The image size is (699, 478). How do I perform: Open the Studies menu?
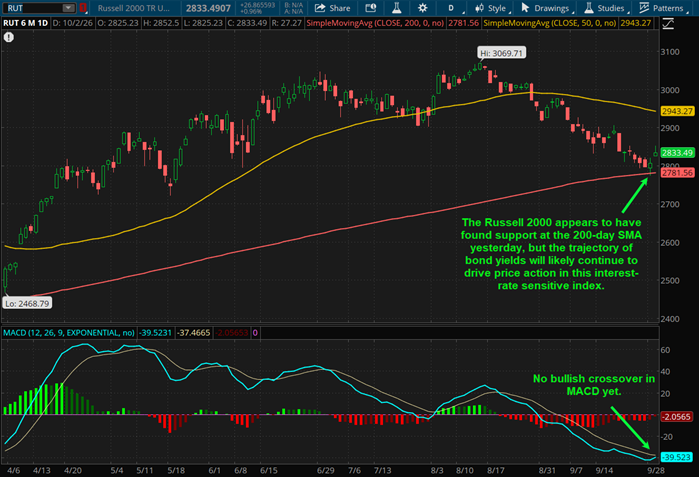(x=605, y=8)
